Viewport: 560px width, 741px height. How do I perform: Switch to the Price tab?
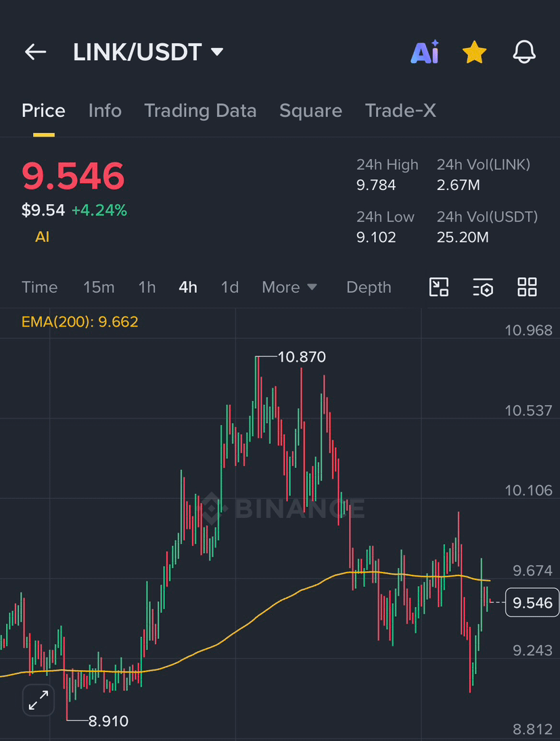tap(43, 111)
